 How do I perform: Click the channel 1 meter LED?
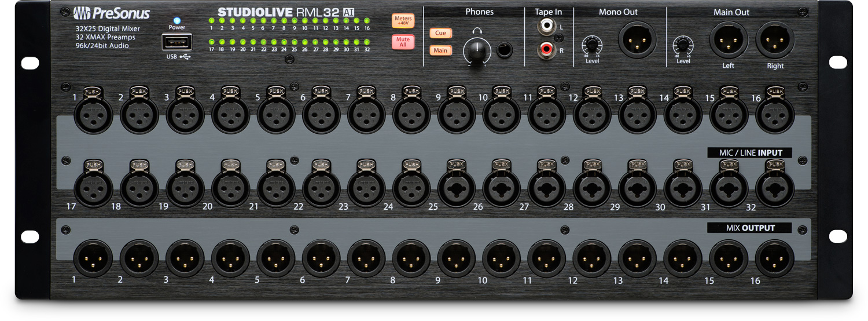pos(212,21)
